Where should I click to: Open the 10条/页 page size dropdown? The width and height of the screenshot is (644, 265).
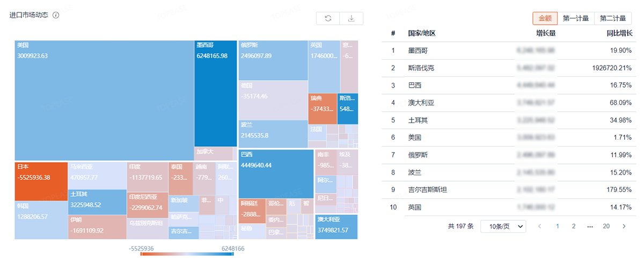[503, 226]
